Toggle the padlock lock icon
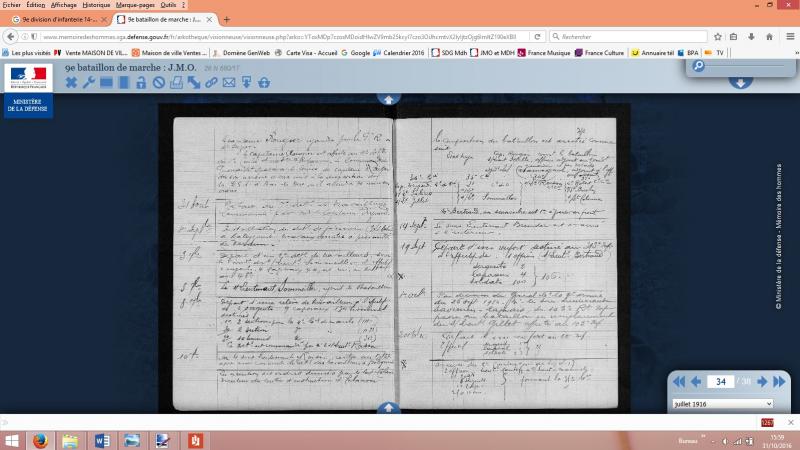The image size is (800, 450). 141,83
